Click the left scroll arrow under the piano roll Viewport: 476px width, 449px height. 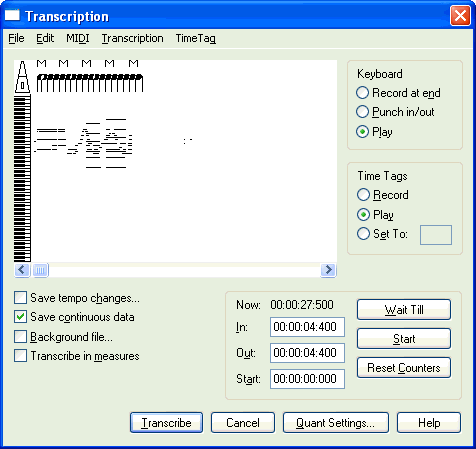(x=22, y=270)
